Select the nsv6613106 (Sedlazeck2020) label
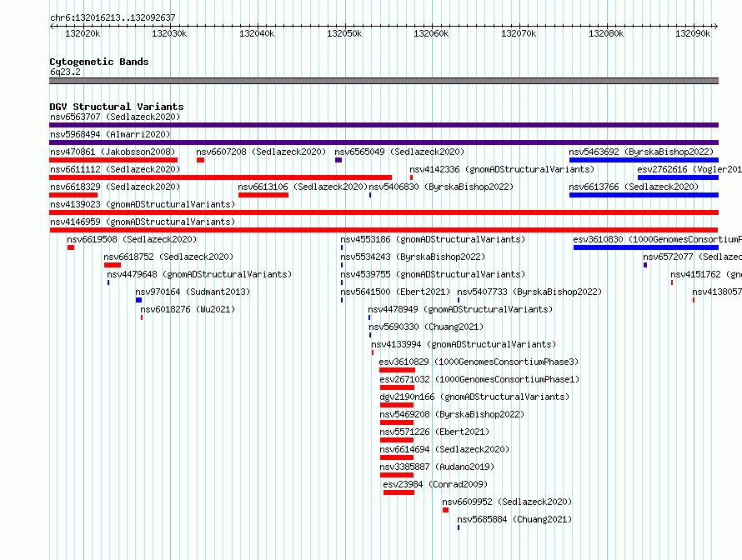The image size is (742, 560). 303,187
